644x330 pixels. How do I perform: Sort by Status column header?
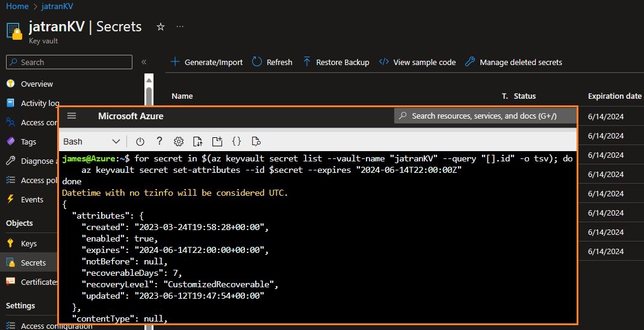(x=525, y=96)
